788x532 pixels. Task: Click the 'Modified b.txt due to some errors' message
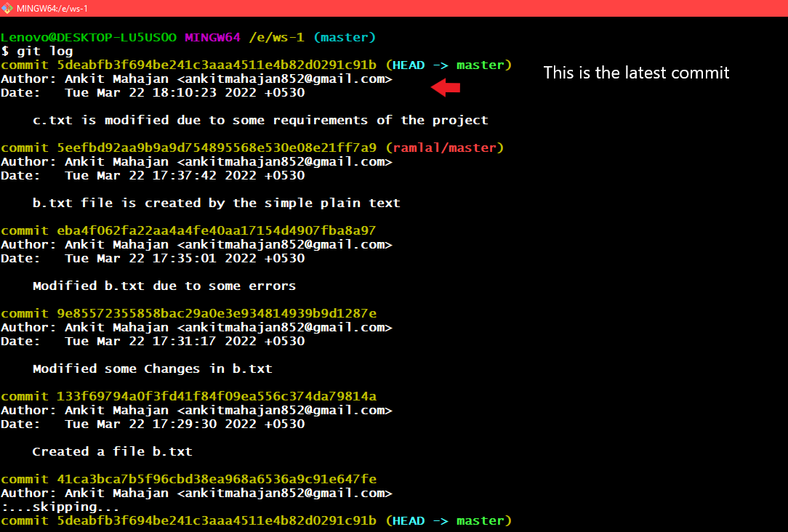(164, 286)
